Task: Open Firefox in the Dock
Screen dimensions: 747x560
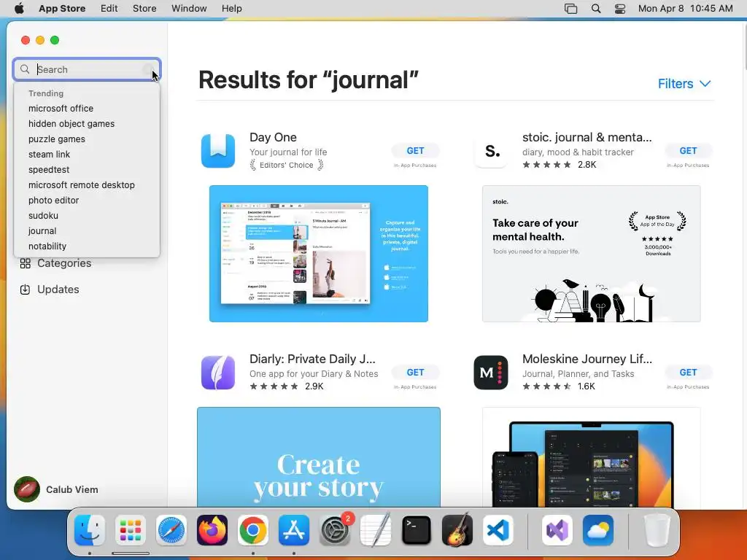Action: (212, 530)
